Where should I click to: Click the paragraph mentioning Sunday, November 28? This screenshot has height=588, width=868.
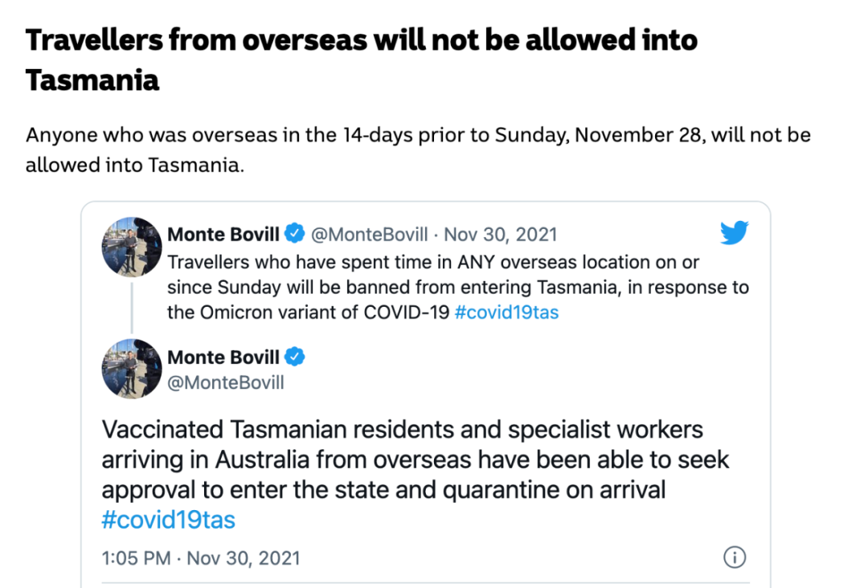click(x=418, y=150)
